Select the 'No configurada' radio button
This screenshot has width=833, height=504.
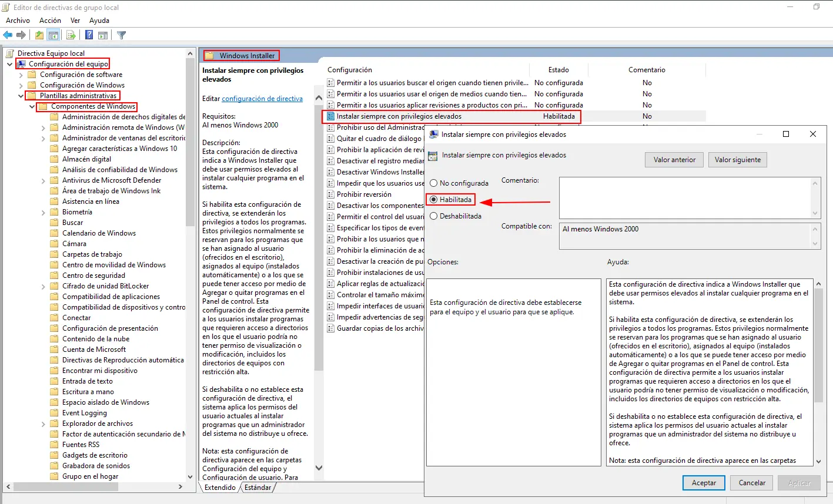(434, 183)
